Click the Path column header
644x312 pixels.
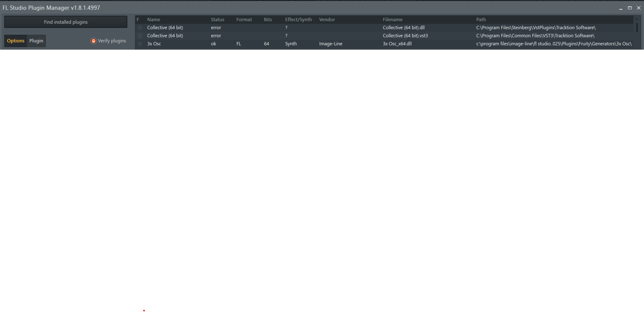[481, 19]
